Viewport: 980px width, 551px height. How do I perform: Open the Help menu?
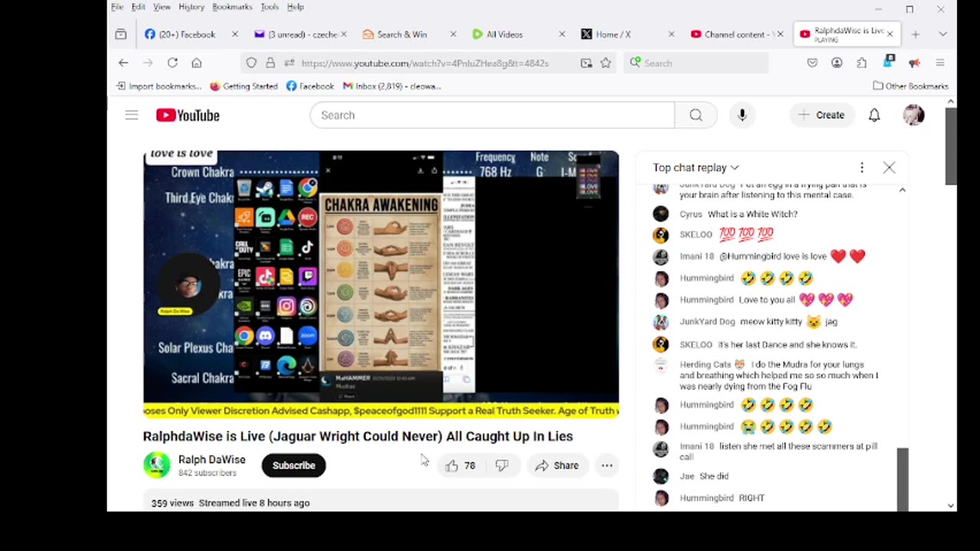point(296,7)
